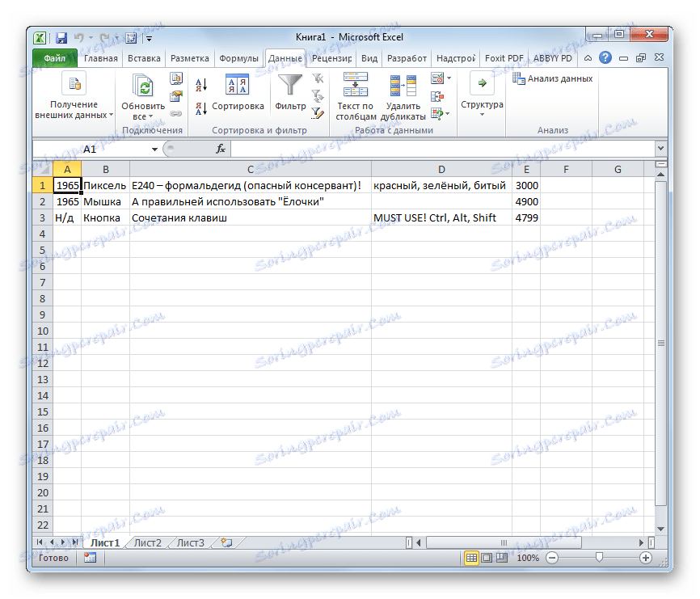
Task: Minimize the ribbon with caret icon
Action: 588,58
